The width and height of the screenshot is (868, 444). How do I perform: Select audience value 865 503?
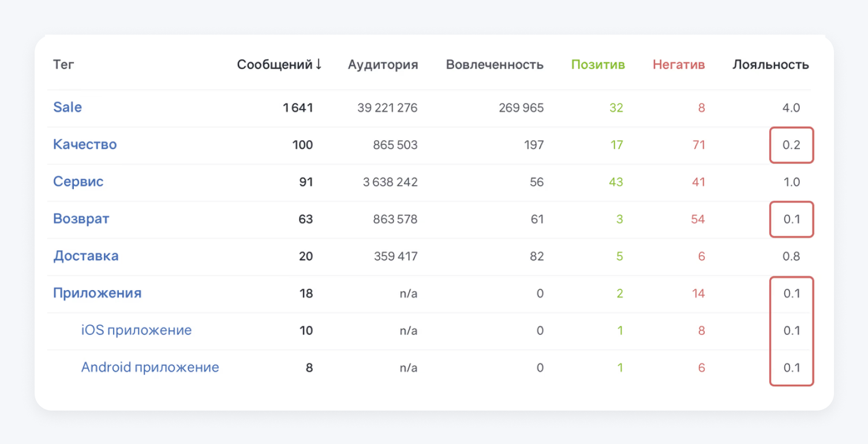(395, 145)
